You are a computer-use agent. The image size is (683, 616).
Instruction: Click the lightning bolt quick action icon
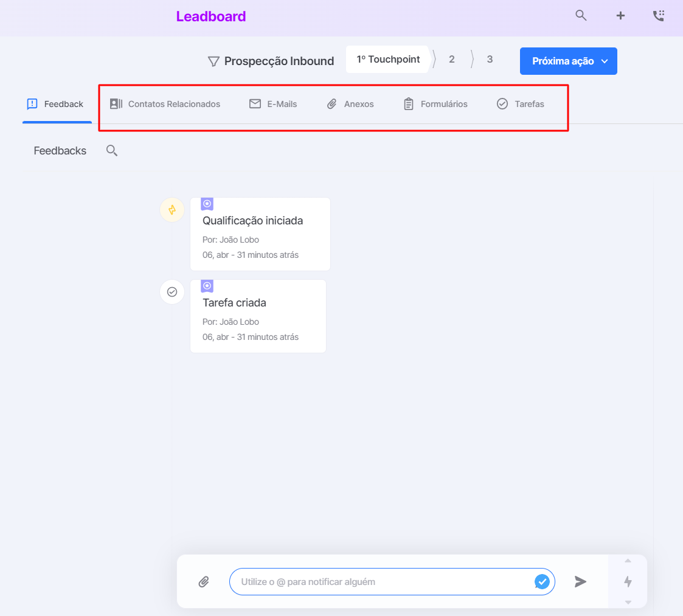pyautogui.click(x=628, y=581)
